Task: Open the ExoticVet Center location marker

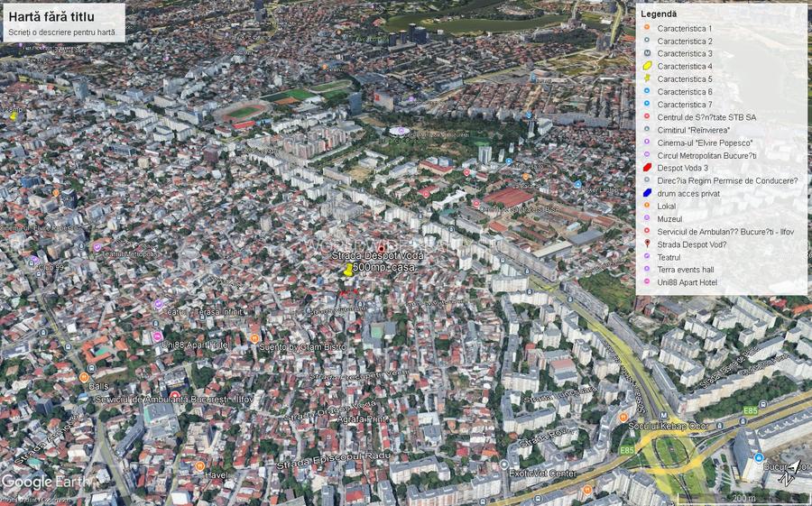Action: click(503, 465)
